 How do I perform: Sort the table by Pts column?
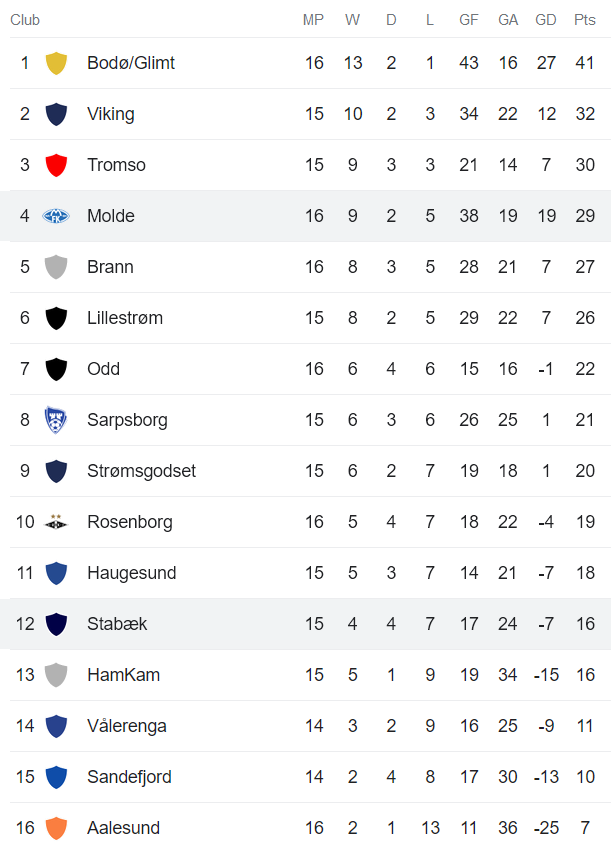[585, 19]
